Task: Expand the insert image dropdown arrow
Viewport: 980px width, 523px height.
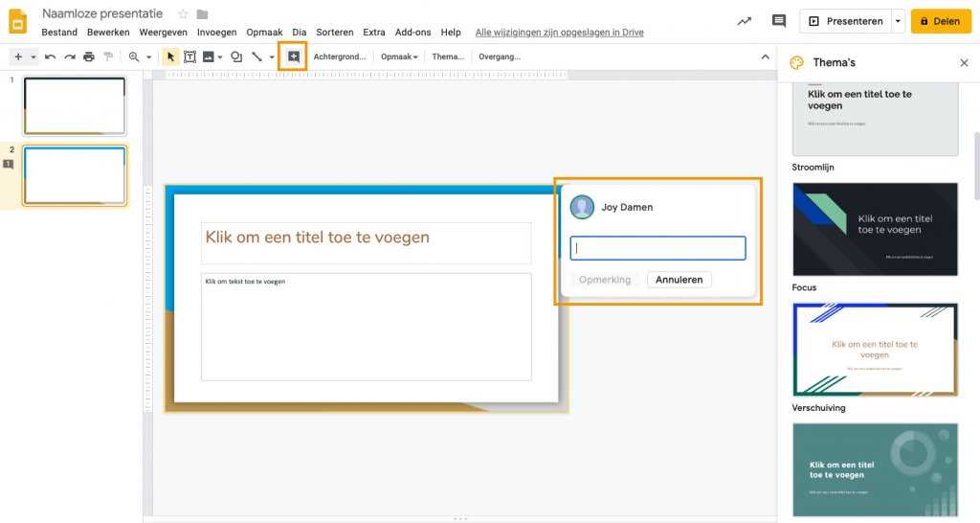Action: [220, 57]
